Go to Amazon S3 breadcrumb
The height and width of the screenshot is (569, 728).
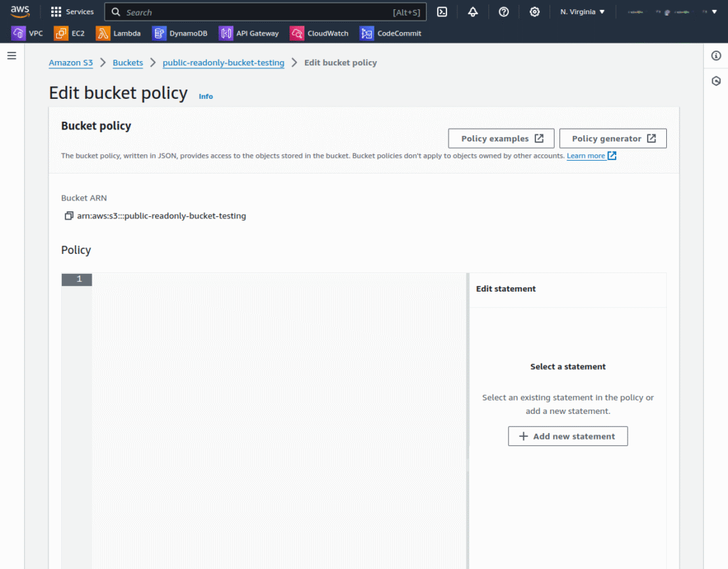coord(71,63)
